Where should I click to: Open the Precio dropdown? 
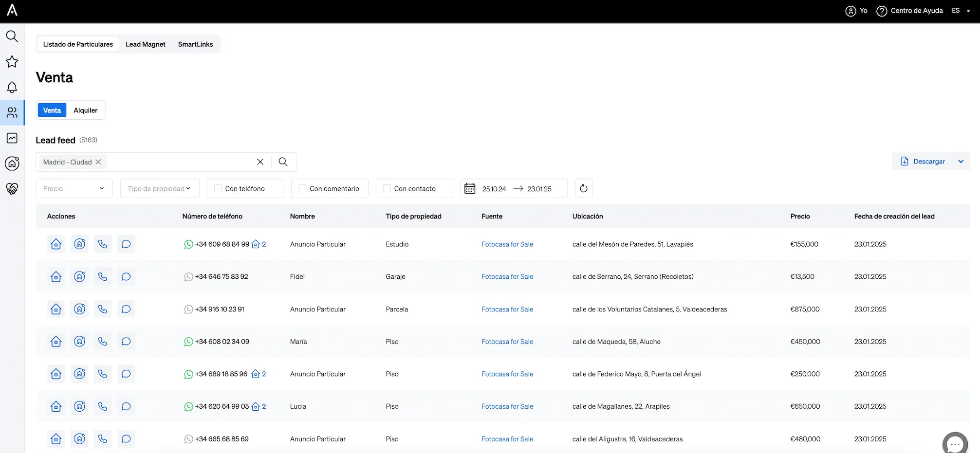click(74, 189)
